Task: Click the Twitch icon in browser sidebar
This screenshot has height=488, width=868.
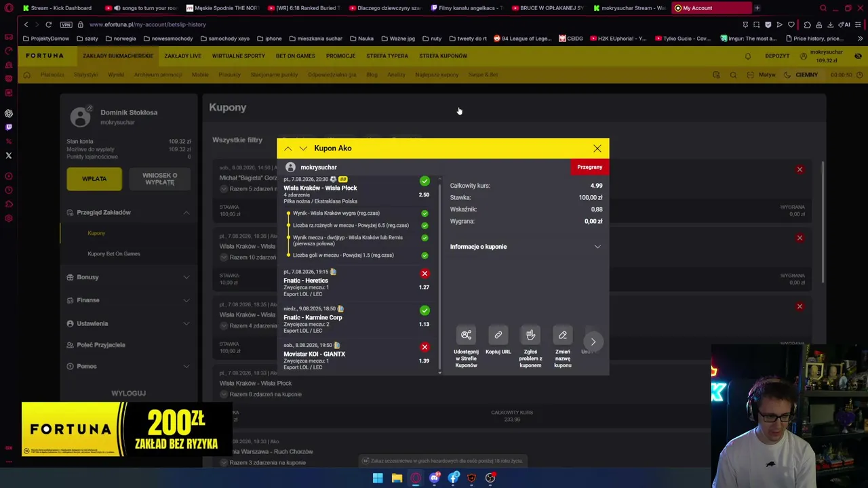Action: [x=9, y=127]
